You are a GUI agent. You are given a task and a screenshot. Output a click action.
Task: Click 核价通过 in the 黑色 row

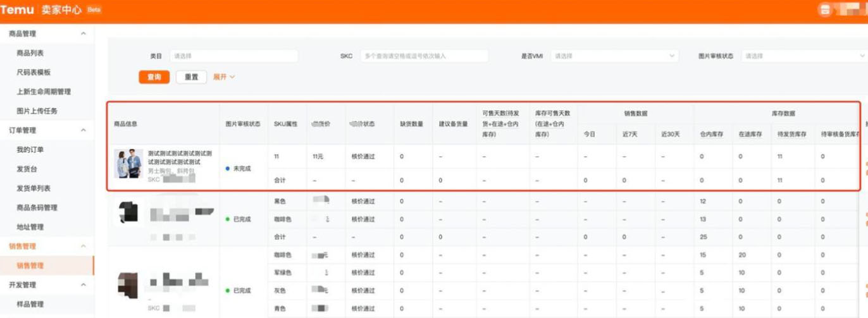click(363, 202)
